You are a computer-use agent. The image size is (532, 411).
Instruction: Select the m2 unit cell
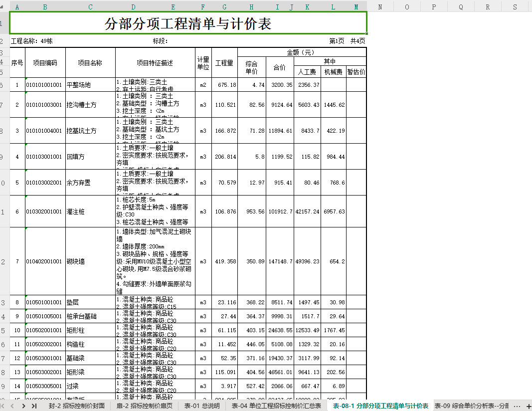pyautogui.click(x=203, y=85)
